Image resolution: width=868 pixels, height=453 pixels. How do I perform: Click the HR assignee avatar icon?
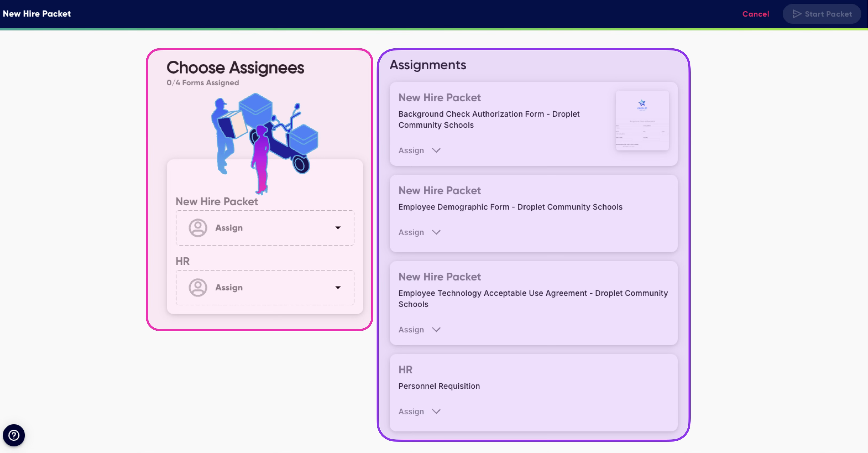[x=198, y=287]
